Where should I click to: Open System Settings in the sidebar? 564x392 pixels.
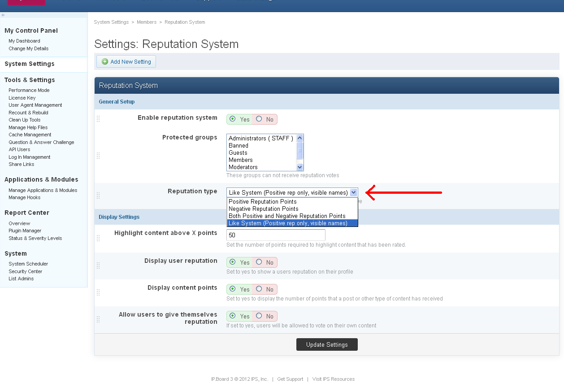(30, 64)
